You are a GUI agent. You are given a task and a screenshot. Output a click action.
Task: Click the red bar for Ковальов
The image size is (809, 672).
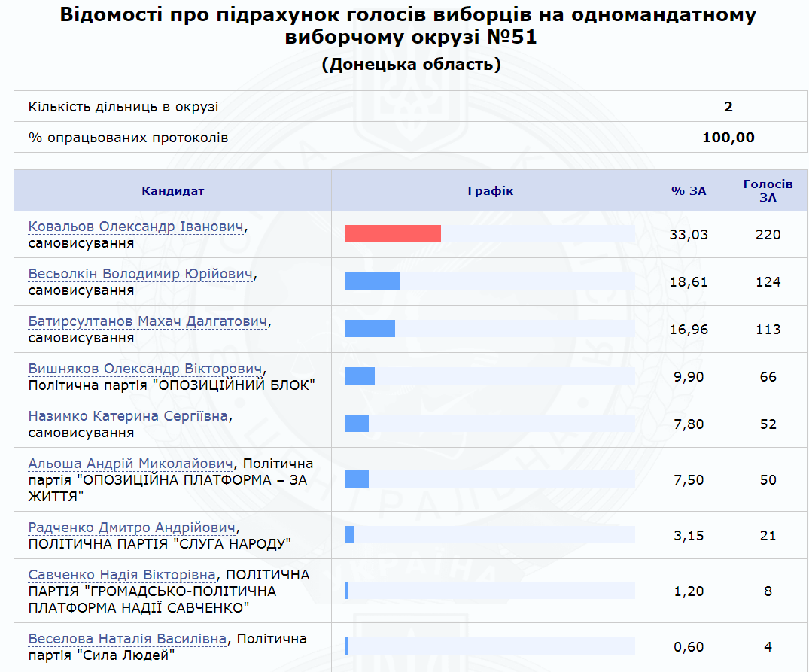(x=393, y=234)
